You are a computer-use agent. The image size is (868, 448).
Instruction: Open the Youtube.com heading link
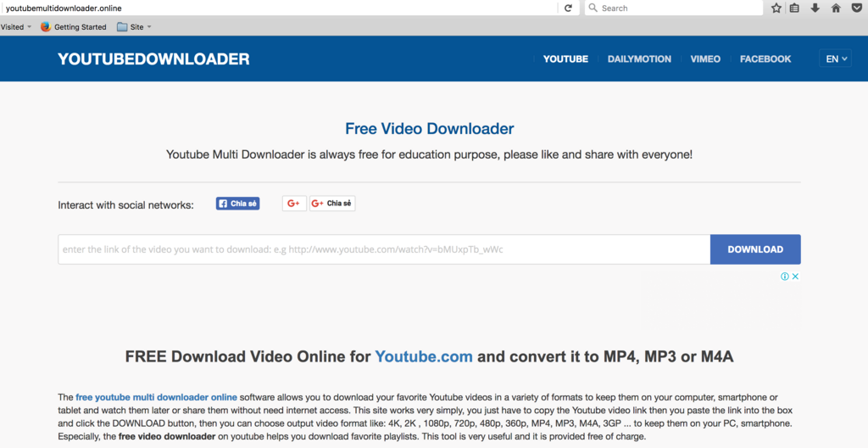pos(424,356)
